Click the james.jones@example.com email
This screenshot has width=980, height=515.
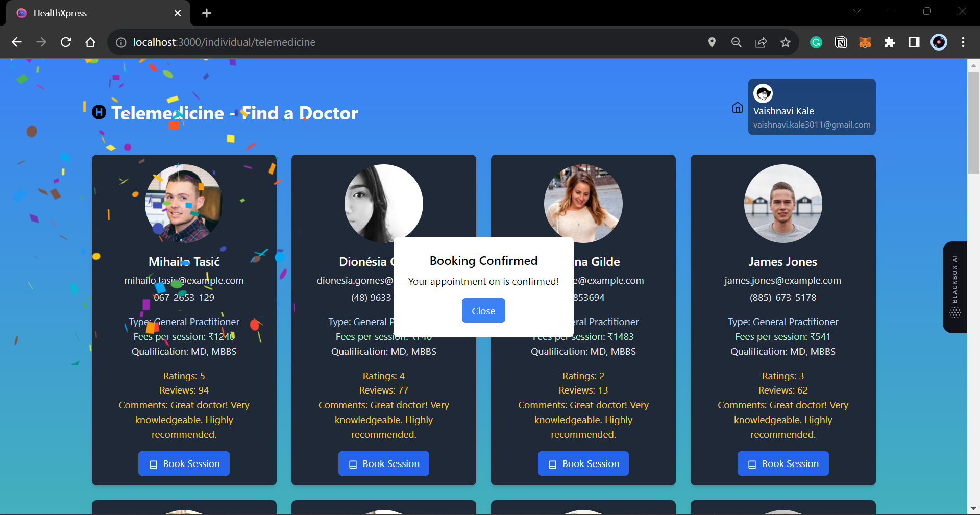[783, 280]
